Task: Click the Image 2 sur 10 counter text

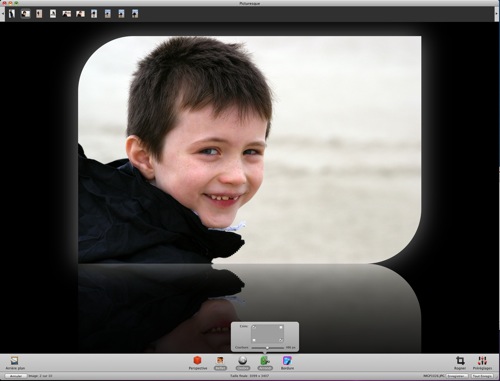Action: pos(40,376)
